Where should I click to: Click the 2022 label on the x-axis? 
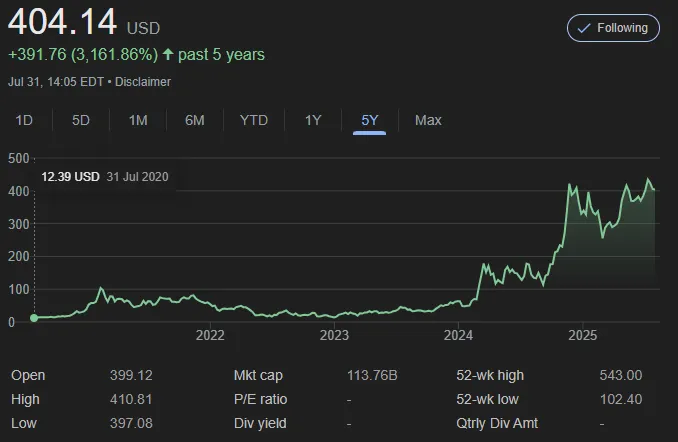210,335
